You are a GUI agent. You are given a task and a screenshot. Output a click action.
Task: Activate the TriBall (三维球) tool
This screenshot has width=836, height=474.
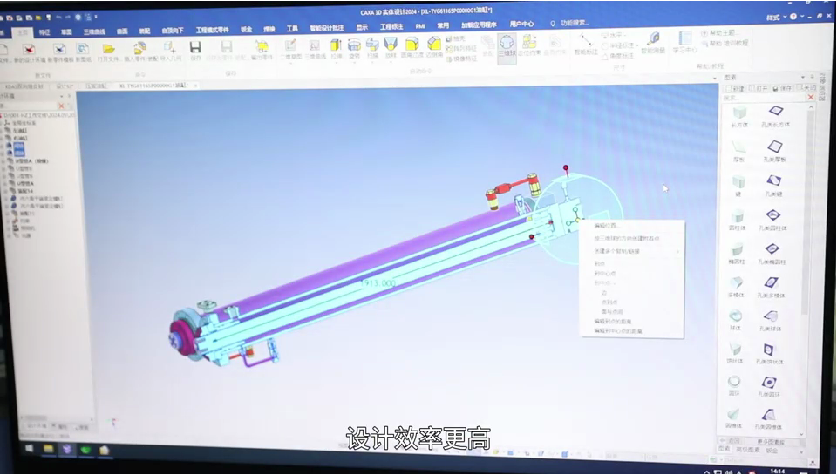coord(507,45)
